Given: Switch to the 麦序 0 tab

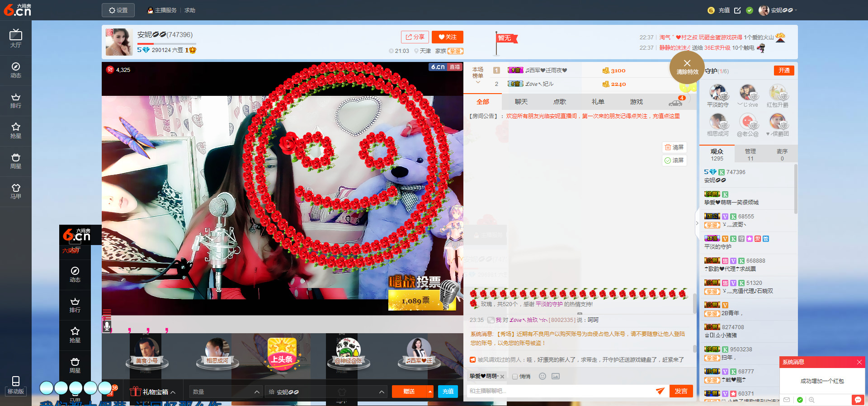Looking at the screenshot, I should pyautogui.click(x=782, y=155).
